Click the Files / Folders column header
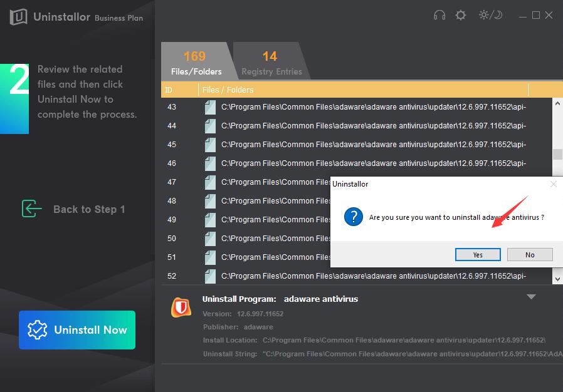Image resolution: width=563 pixels, height=392 pixels. point(363,90)
